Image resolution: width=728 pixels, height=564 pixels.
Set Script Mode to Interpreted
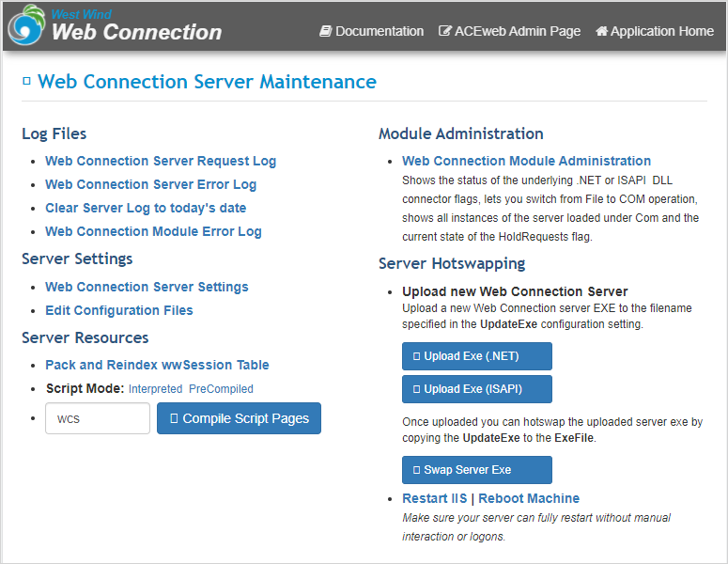(156, 389)
